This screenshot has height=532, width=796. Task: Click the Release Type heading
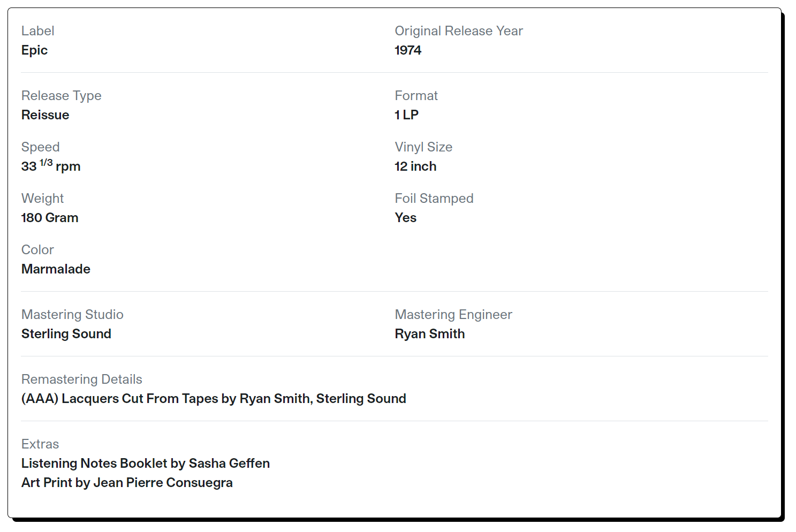tap(62, 96)
